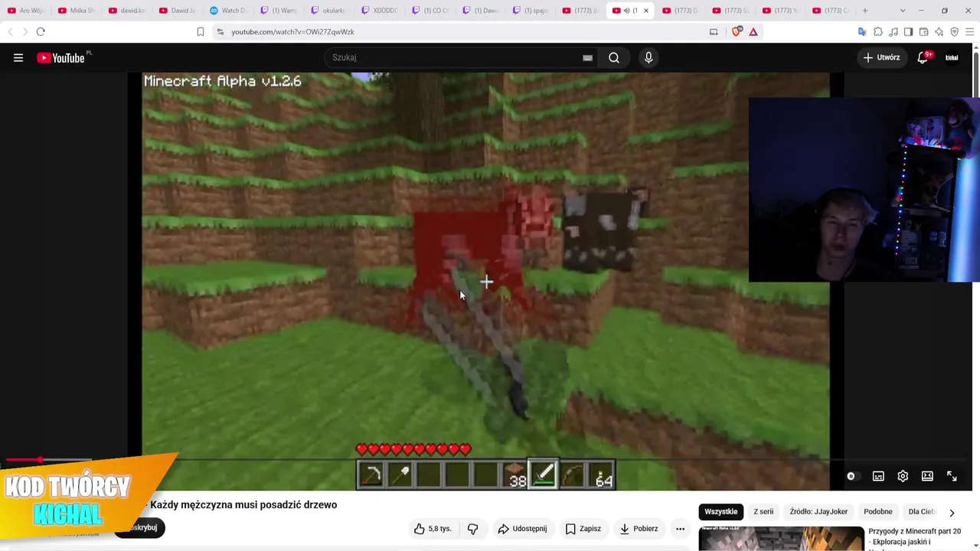Switch to the (1) Wamp tab
980x551 pixels.
pyautogui.click(x=278, y=11)
